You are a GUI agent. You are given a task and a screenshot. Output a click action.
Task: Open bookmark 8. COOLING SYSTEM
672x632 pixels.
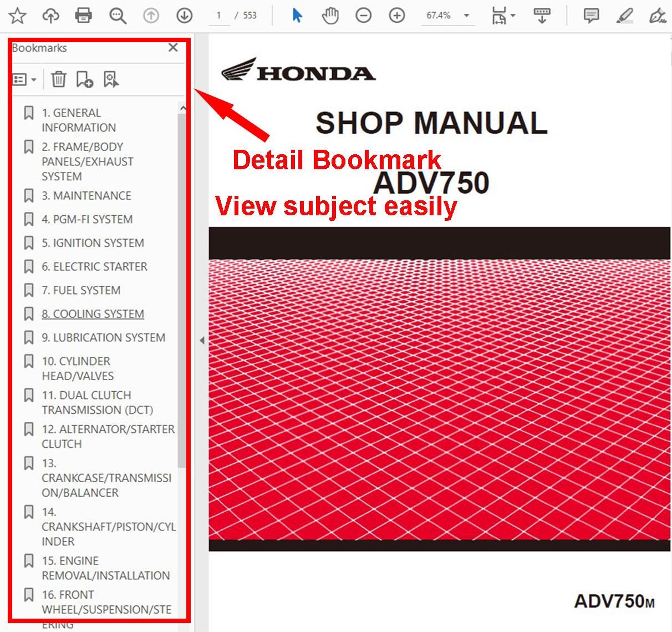[x=93, y=314]
